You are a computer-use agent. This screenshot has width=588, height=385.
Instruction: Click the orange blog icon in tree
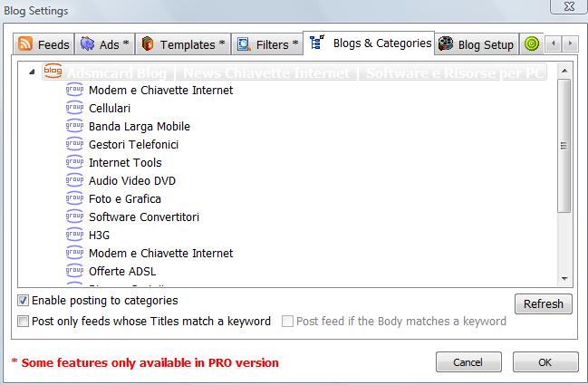53,72
